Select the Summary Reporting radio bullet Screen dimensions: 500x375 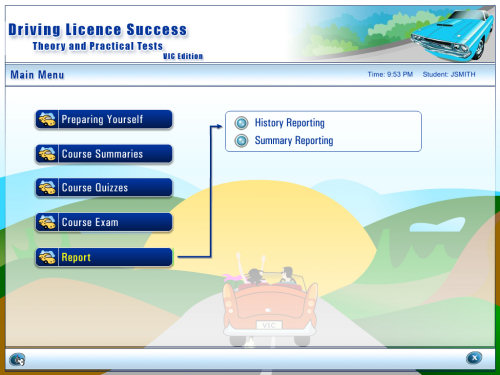tap(241, 141)
